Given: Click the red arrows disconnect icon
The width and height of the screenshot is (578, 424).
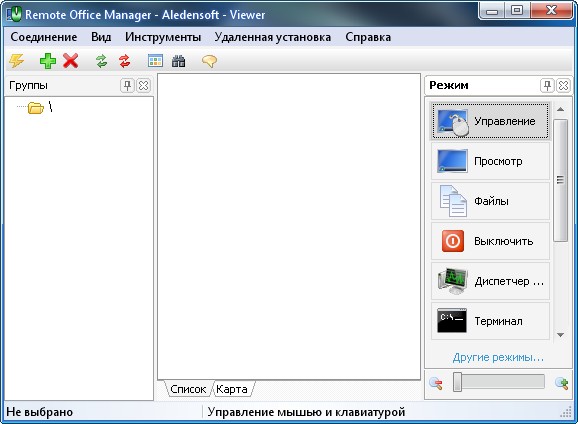Looking at the screenshot, I should (125, 61).
